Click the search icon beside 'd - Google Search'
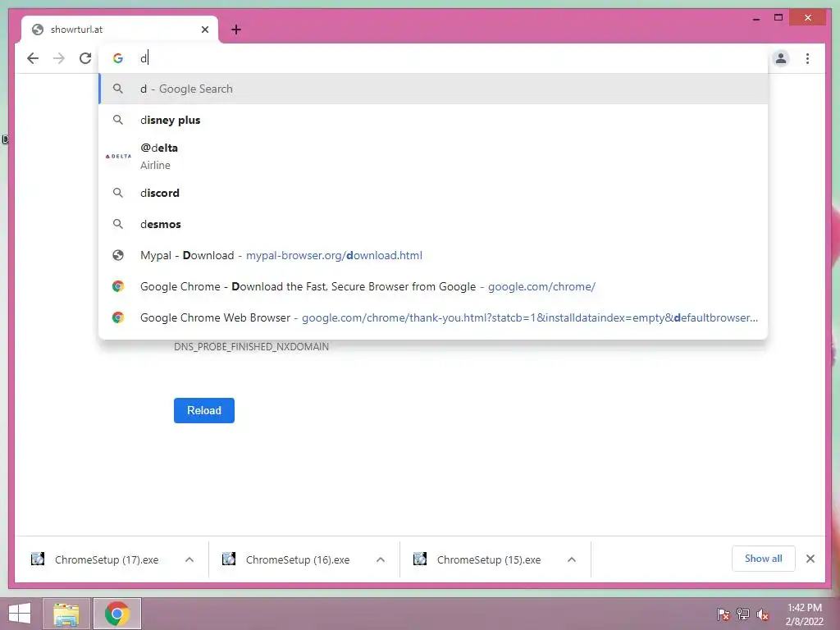This screenshot has width=840, height=630. point(118,89)
